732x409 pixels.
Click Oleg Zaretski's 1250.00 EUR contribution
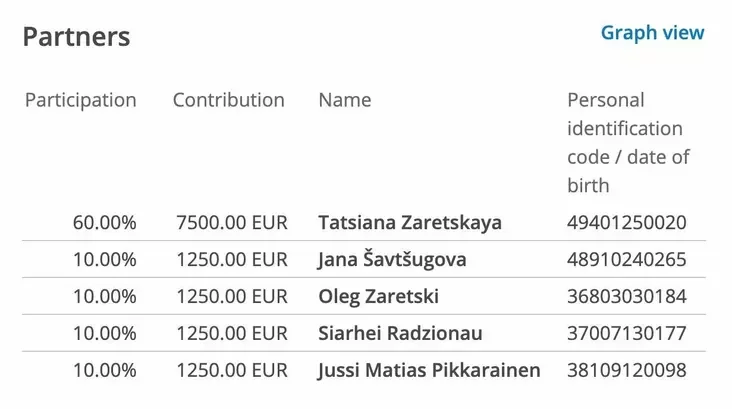point(231,297)
